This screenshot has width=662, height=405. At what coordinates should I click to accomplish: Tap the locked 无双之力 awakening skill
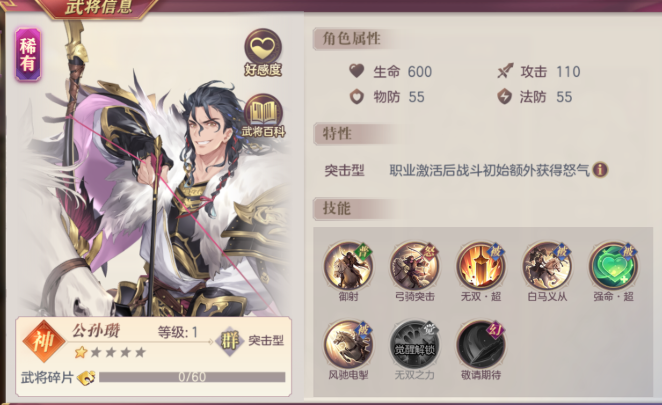(x=415, y=344)
